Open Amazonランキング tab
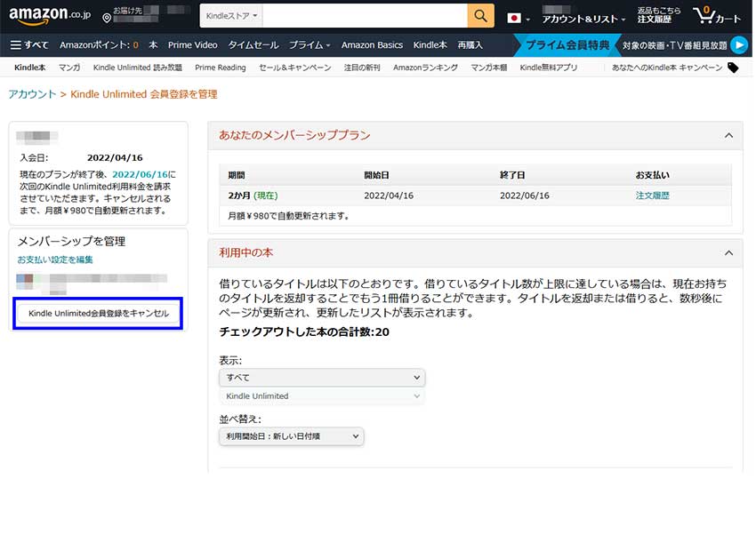 425,68
